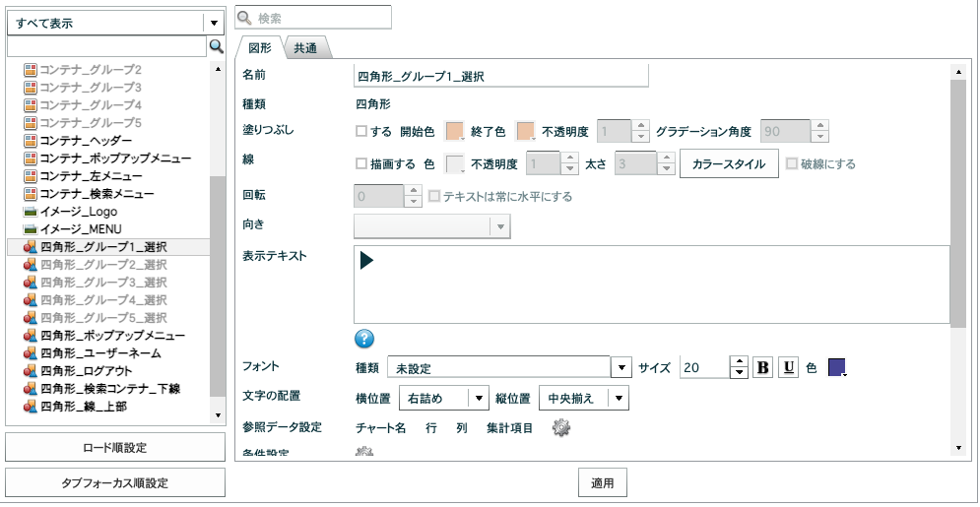Select tree item 四角形_グループ2_選択
The image size is (980, 507).
pyautogui.click(x=103, y=265)
